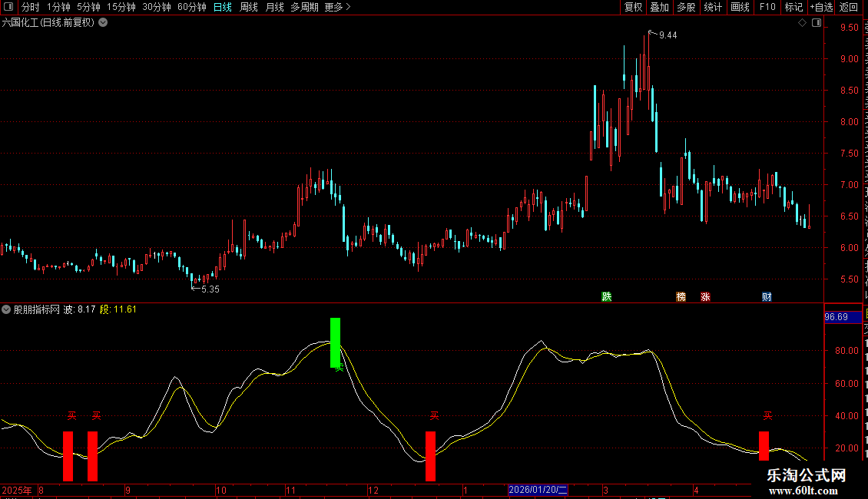This screenshot has width=868, height=499.
Task: Click the 统计 statistics button
Action: tap(713, 7)
